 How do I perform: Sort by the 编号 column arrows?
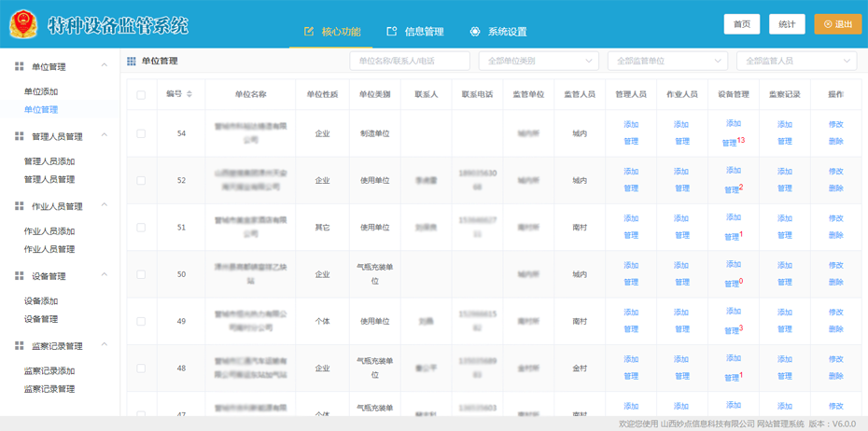click(x=189, y=94)
